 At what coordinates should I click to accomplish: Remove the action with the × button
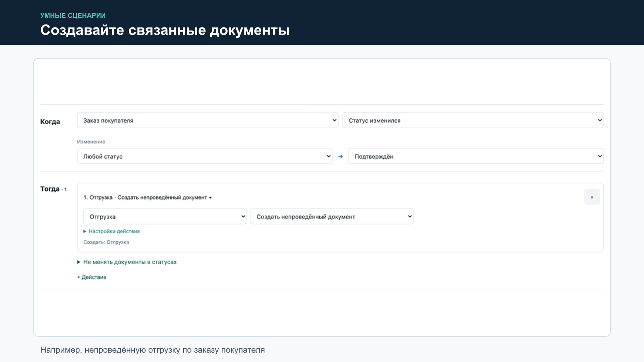point(592,197)
